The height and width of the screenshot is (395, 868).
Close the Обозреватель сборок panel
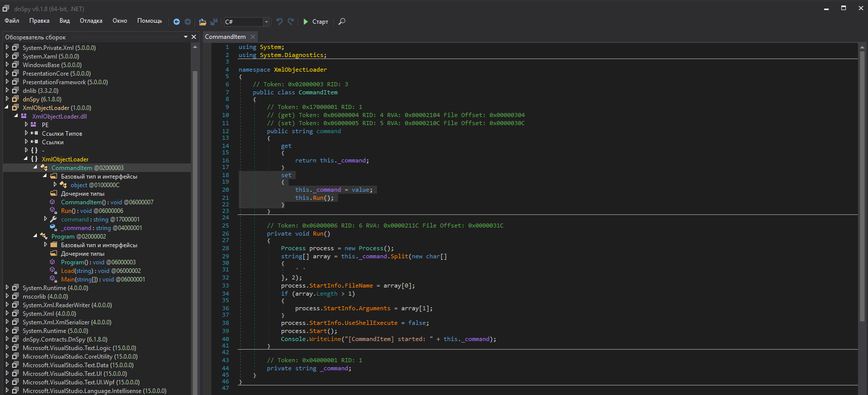(x=194, y=37)
